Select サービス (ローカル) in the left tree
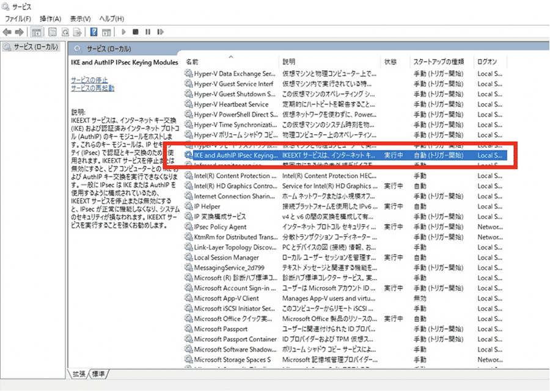 coord(31,46)
